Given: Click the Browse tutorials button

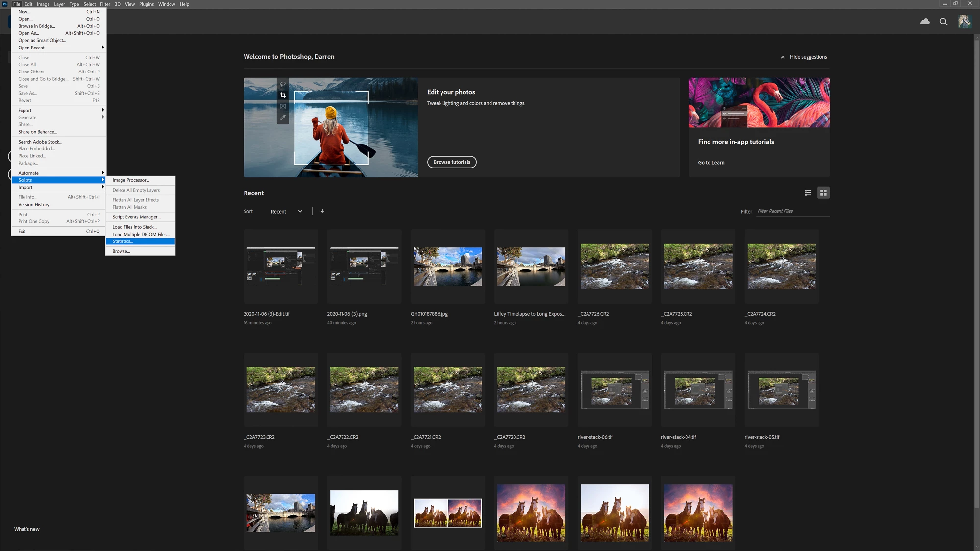Looking at the screenshot, I should coord(451,162).
